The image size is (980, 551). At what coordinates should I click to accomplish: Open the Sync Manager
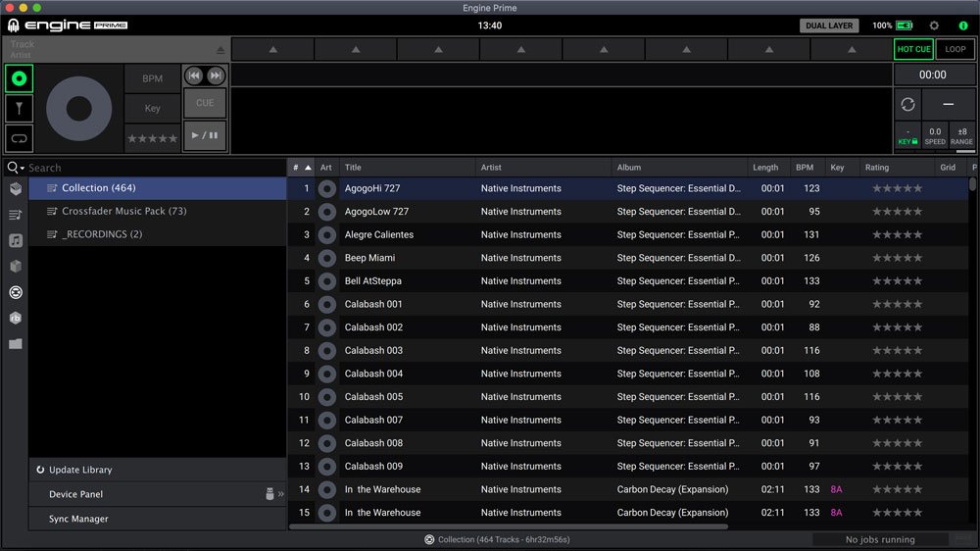(x=78, y=519)
